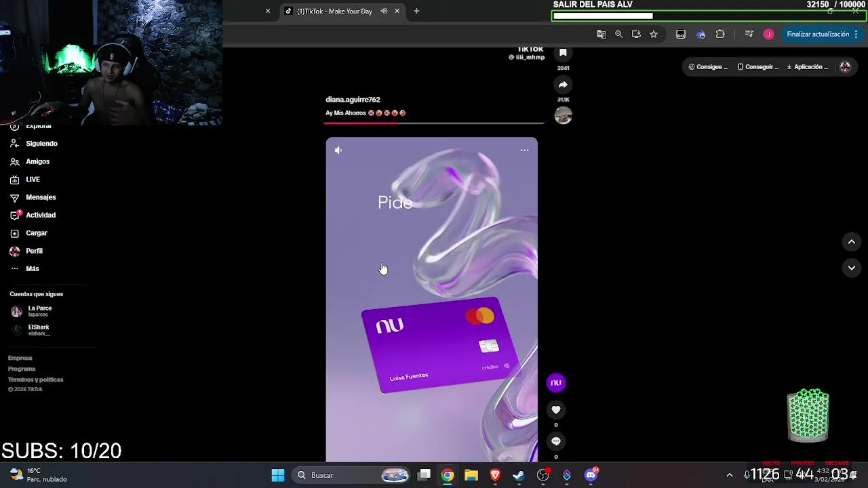Open Steam from taskbar
Image resolution: width=868 pixels, height=488 pixels.
pos(519,475)
